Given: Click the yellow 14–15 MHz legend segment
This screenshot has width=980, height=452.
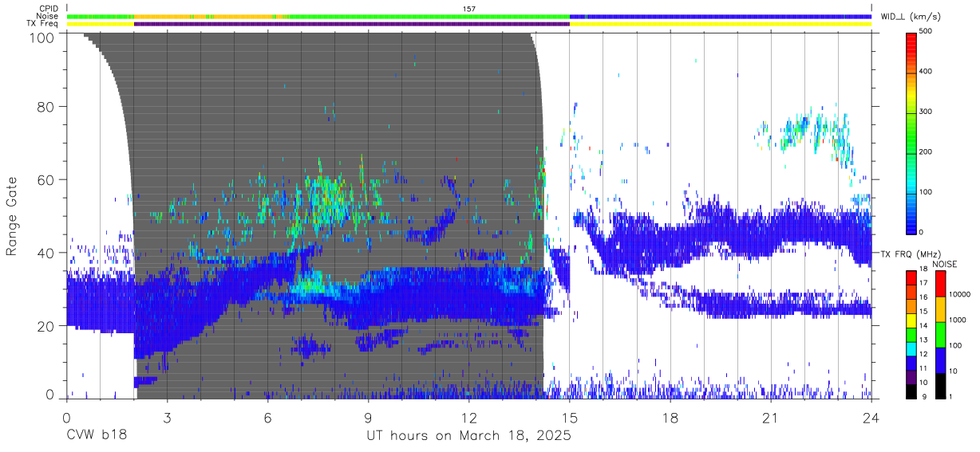Looking at the screenshot, I should [911, 319].
